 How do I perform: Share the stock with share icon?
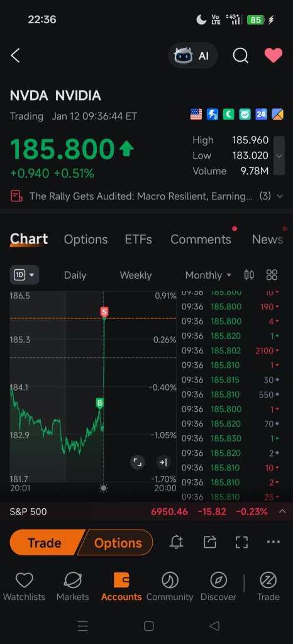(x=210, y=542)
